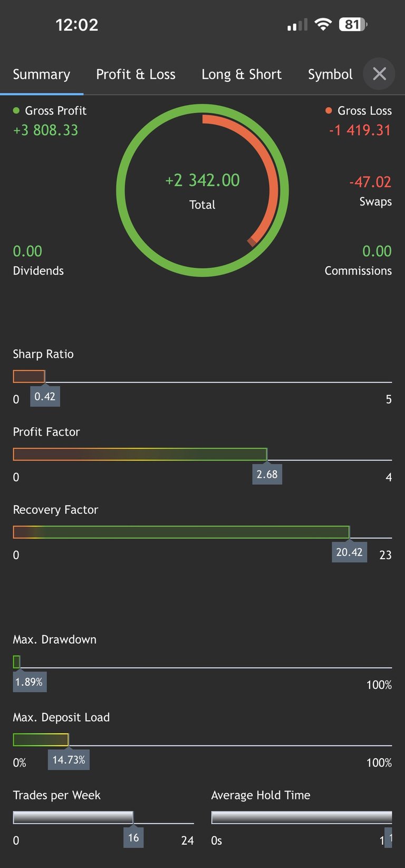Tap the +2 342.00 Total in the donut chart

202,181
